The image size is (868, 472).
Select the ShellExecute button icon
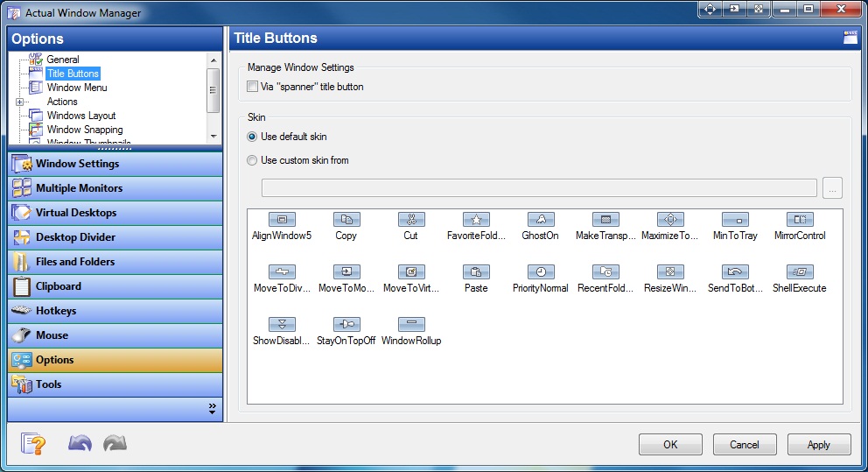tap(800, 272)
